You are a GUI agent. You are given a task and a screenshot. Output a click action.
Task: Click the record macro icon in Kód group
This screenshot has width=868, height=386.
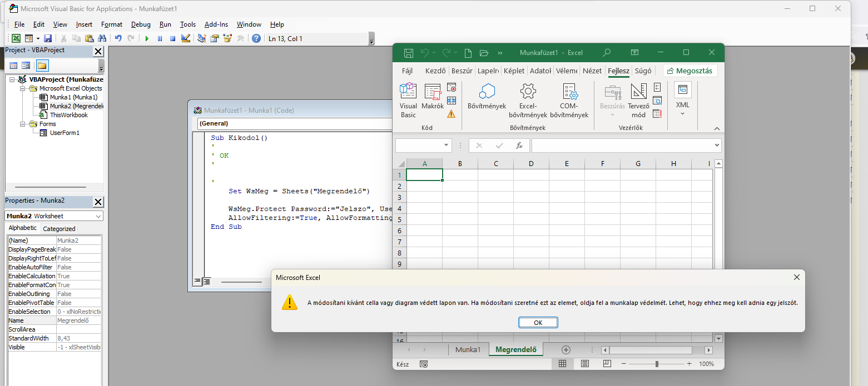click(x=452, y=88)
